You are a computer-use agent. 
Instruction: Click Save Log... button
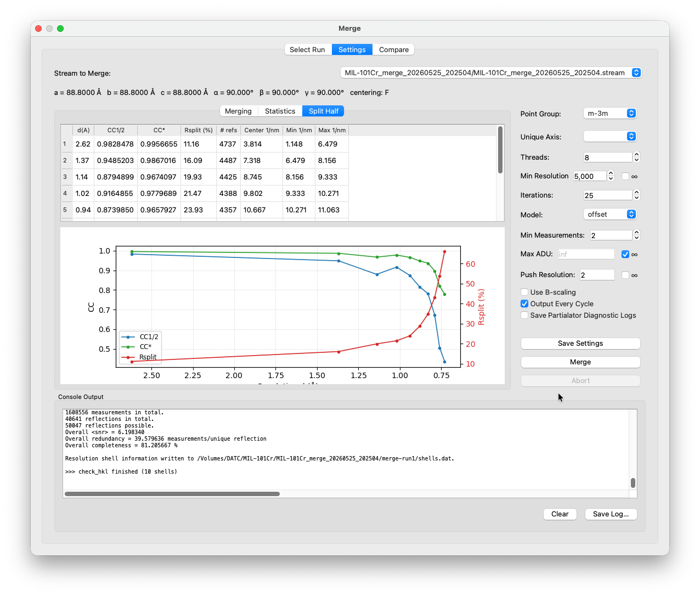point(611,514)
